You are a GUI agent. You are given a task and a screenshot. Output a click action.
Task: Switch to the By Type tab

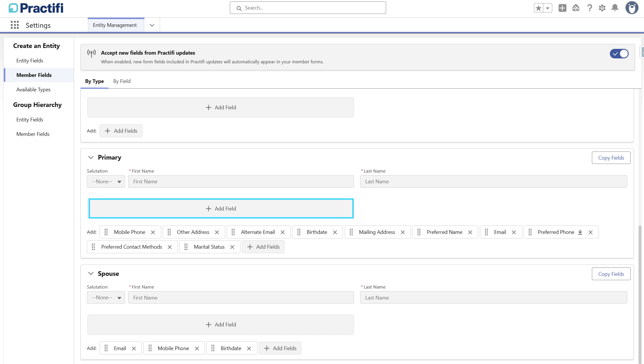[x=94, y=81]
